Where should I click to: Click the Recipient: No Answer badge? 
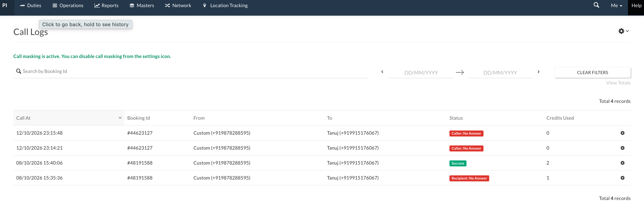point(469,178)
